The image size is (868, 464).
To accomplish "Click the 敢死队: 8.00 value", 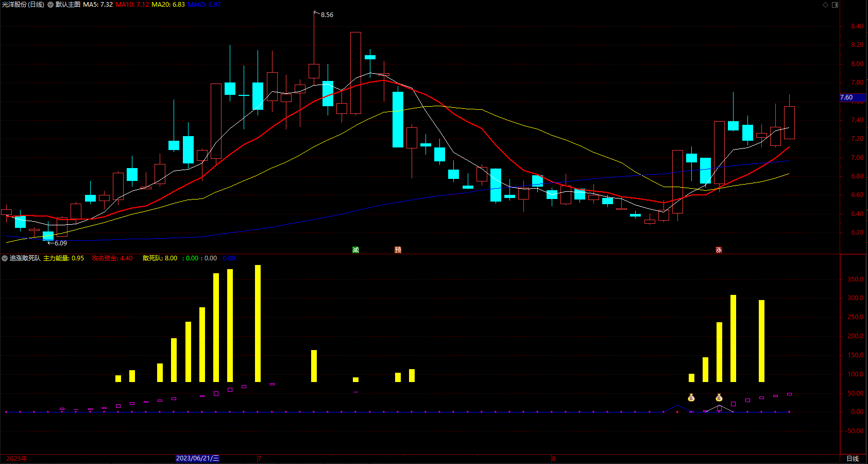I will tap(160, 258).
